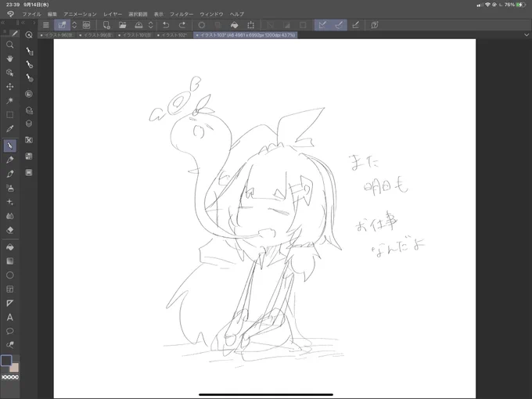Select the Ruler triangle tool
532x399 pixels.
click(x=10, y=303)
